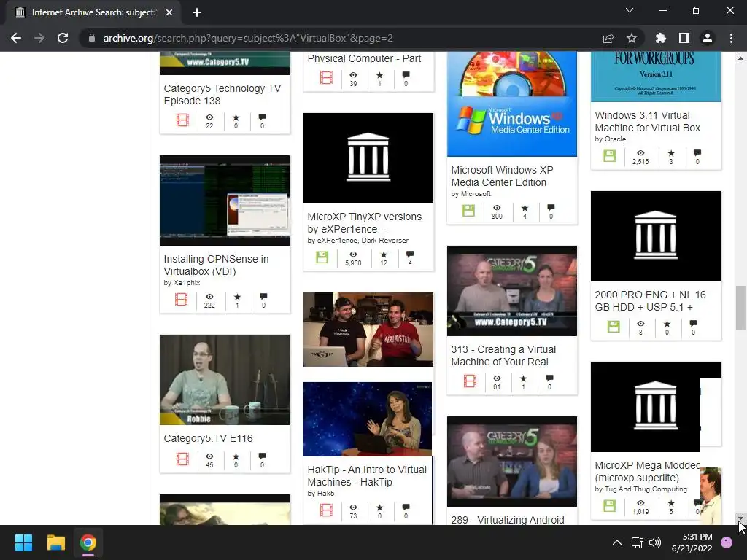Image resolution: width=747 pixels, height=560 pixels.
Task: Click Category5.TV E116 thumbnail with Robbie
Action: pos(225,379)
